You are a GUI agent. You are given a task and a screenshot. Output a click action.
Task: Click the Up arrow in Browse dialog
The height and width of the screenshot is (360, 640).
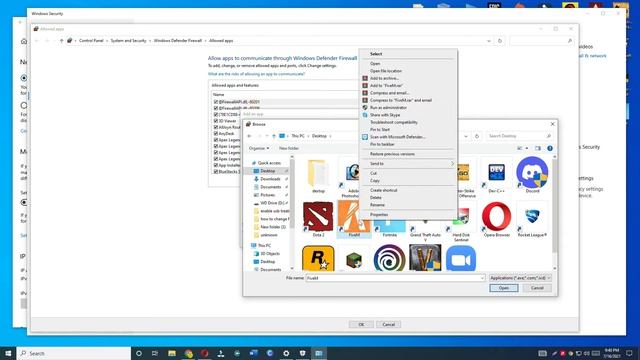274,136
